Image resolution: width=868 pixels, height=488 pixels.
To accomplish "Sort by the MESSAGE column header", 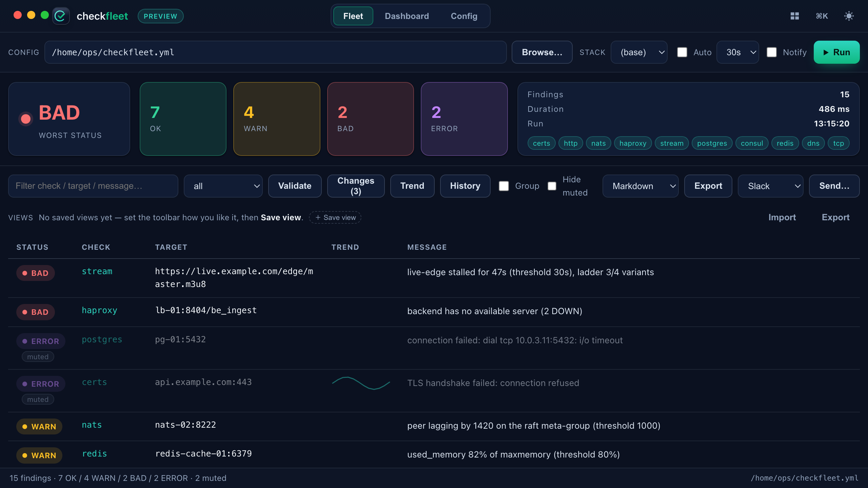I will [427, 247].
